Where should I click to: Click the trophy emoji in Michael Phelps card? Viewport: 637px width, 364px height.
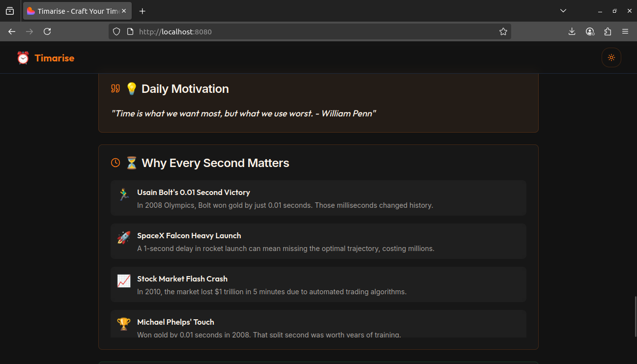coord(124,324)
